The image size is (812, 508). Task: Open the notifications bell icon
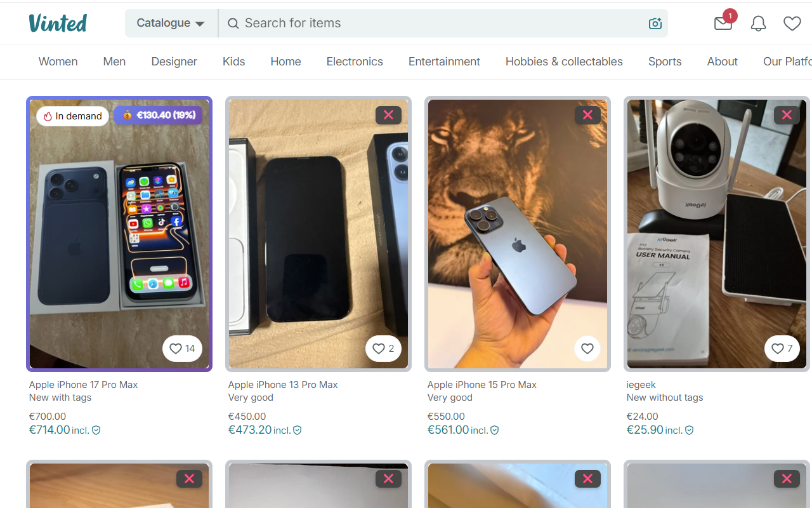(758, 23)
